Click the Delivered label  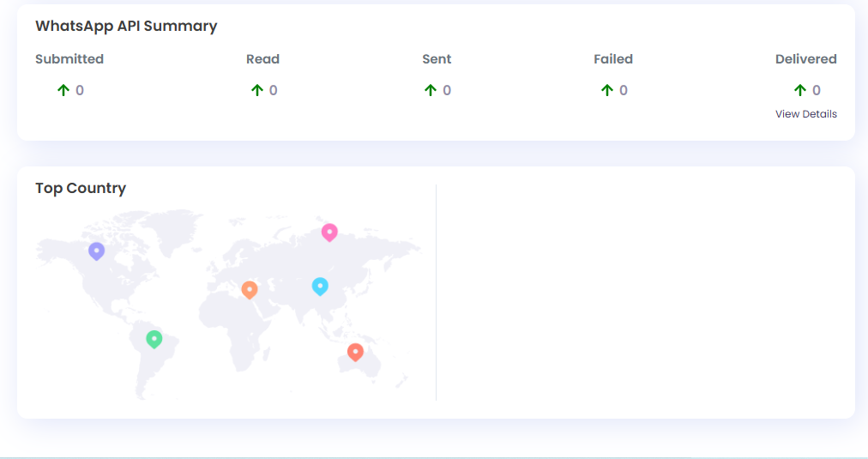point(806,59)
